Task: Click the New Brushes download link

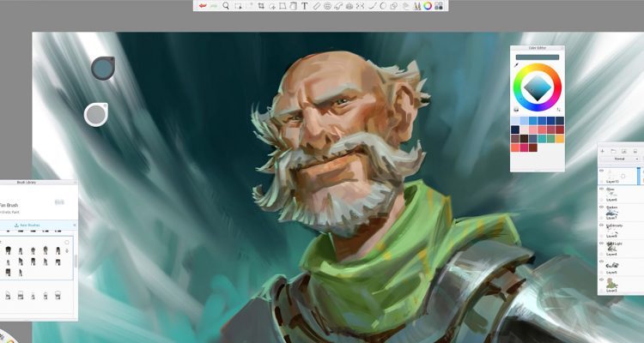Action: [31, 225]
